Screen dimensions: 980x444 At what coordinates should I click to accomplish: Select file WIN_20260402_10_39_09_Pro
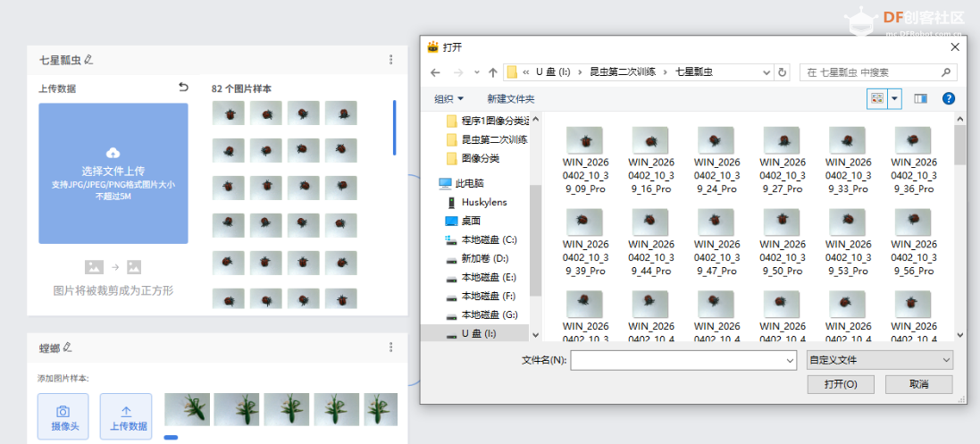coord(583,160)
